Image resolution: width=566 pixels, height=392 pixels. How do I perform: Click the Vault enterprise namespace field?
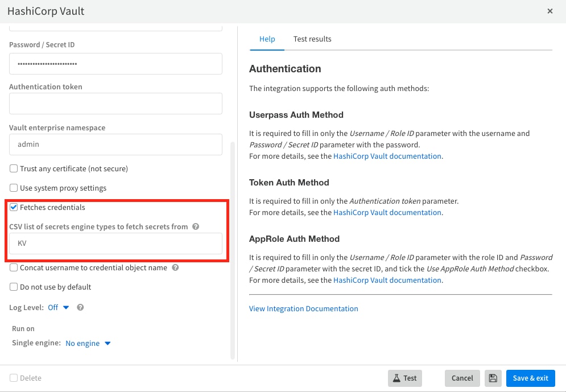(115, 145)
